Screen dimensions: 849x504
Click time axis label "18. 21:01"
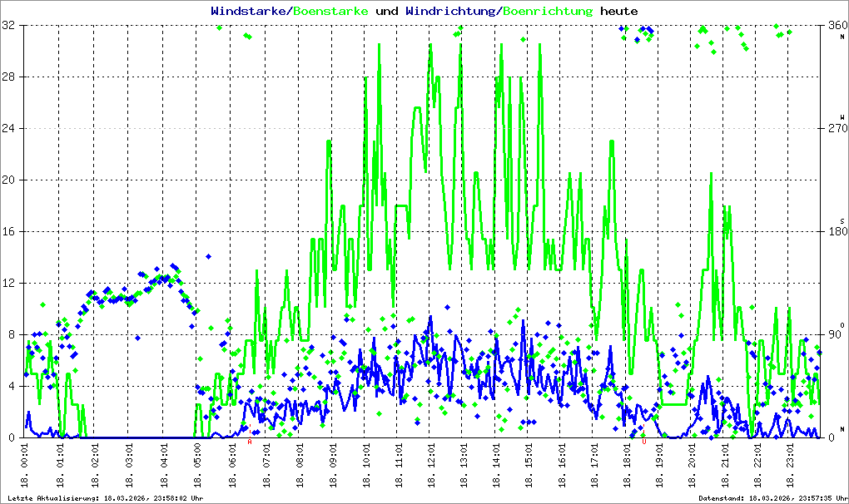(724, 465)
